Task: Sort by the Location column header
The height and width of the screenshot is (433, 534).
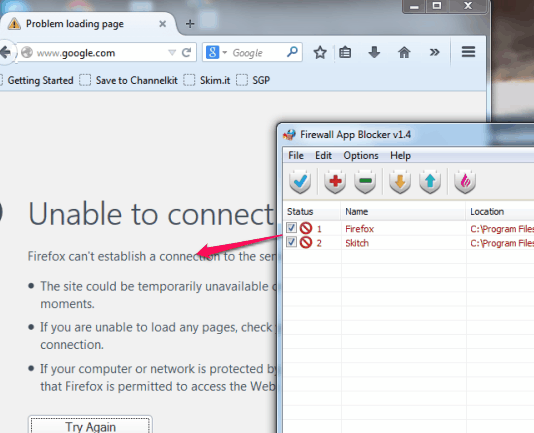Action: (500, 212)
